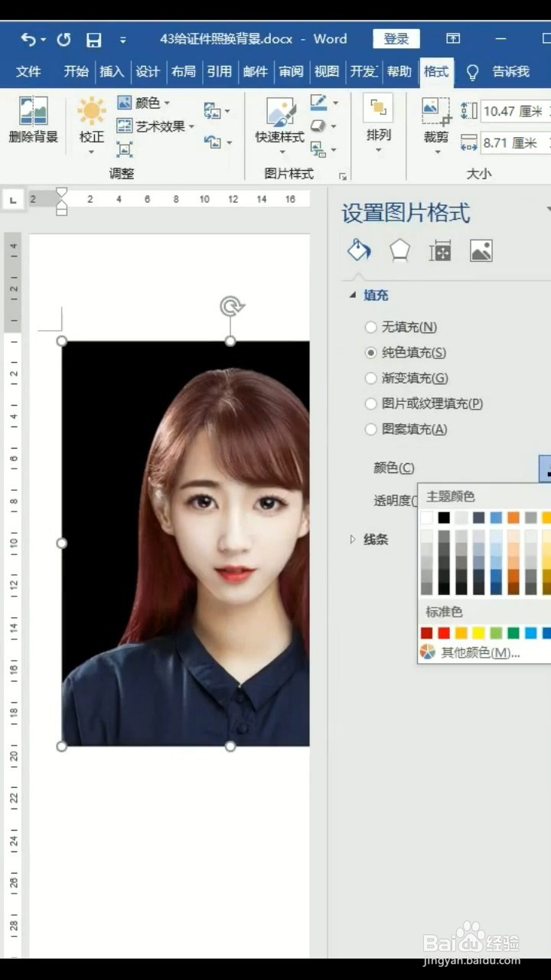The width and height of the screenshot is (551, 980).
Task: Open 其他颜色(M)... more colors
Action: [470, 653]
